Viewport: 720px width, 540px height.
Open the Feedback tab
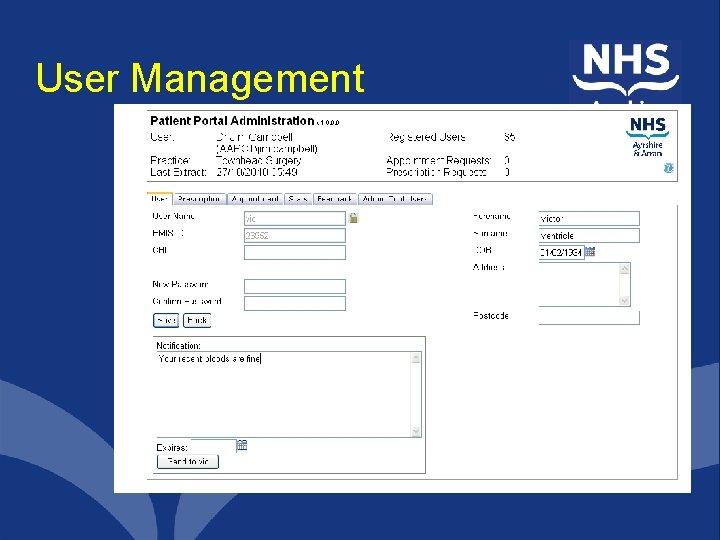tap(335, 199)
